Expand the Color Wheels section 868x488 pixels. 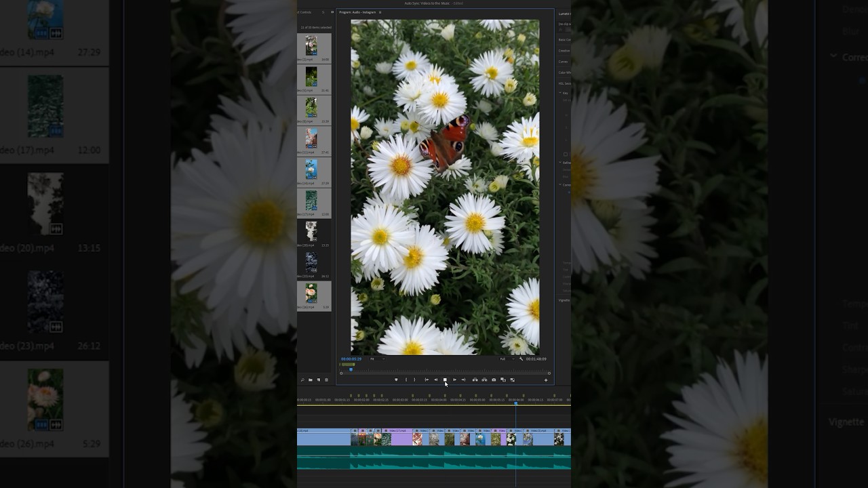[564, 72]
